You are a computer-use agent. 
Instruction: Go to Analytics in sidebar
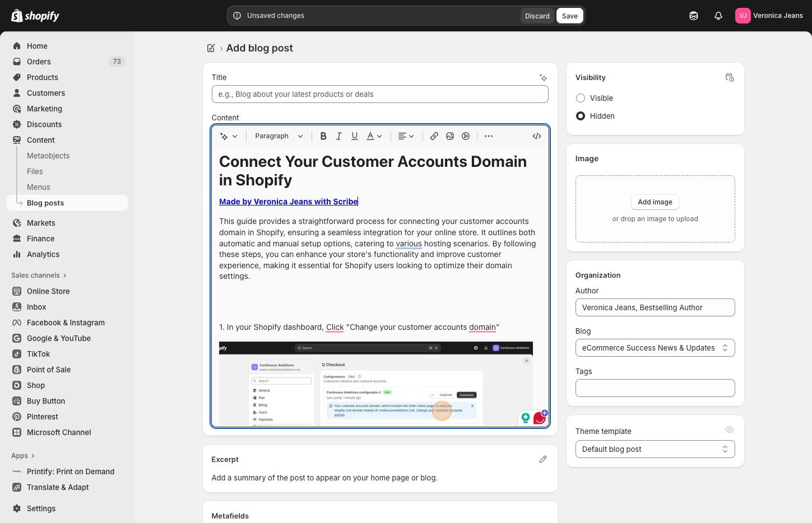(43, 254)
